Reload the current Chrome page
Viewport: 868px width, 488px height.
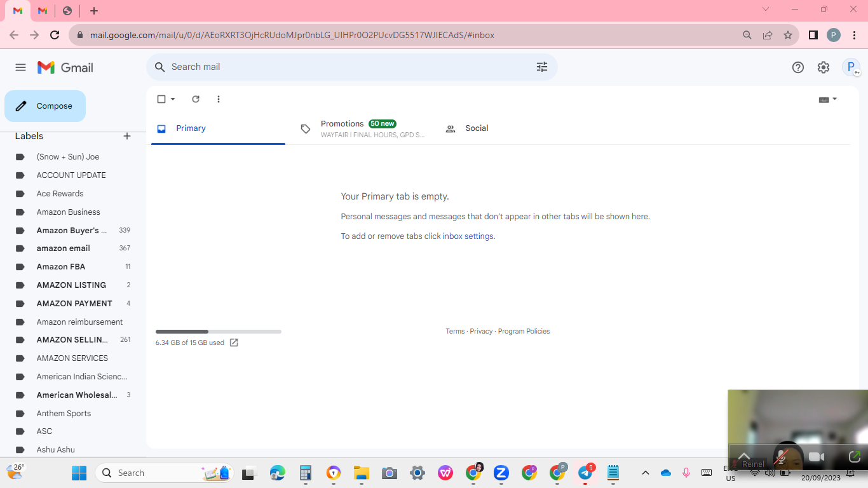tap(55, 35)
